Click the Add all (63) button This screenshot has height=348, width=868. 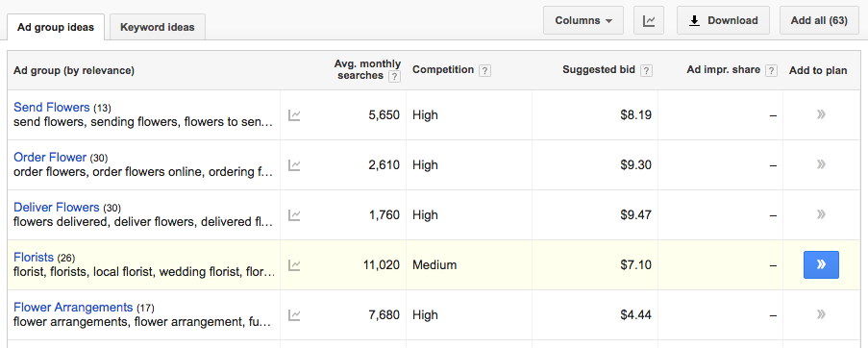tap(819, 20)
